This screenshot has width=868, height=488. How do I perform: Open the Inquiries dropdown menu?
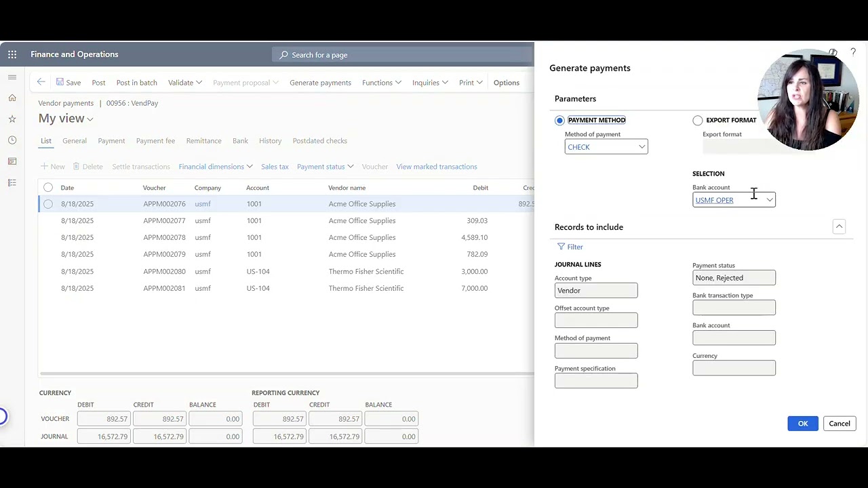pyautogui.click(x=430, y=83)
